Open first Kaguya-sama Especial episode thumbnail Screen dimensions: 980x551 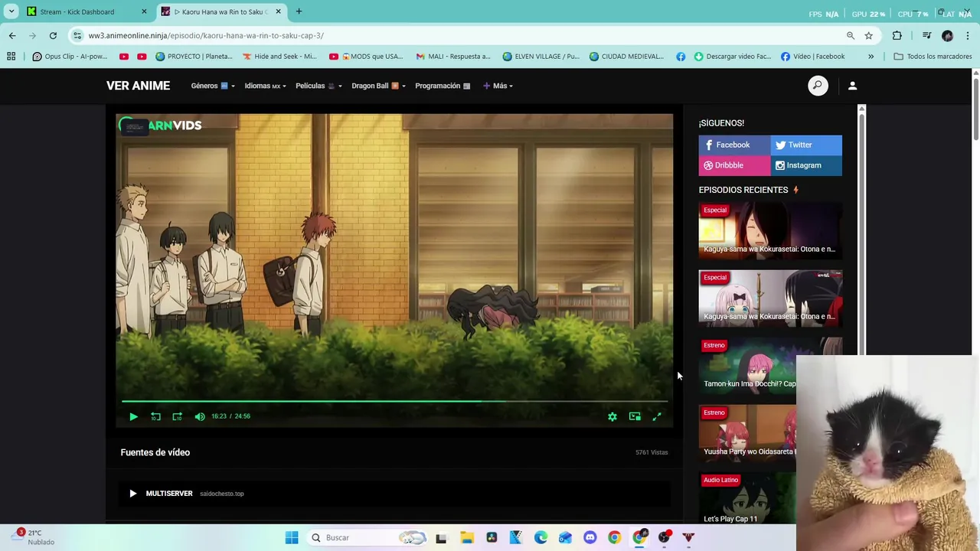[x=770, y=230]
